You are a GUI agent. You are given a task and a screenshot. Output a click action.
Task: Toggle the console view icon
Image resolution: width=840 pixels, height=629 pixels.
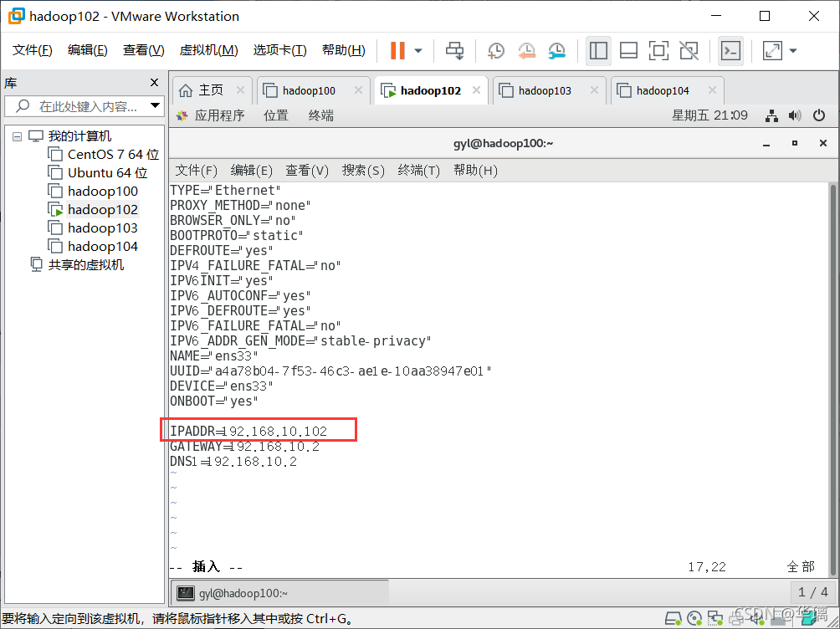[x=730, y=51]
